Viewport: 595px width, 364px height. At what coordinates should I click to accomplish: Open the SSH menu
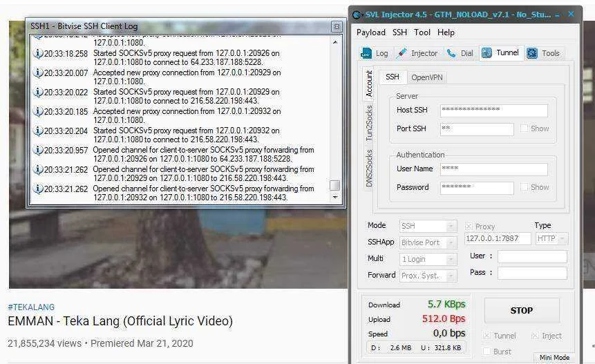pos(399,32)
